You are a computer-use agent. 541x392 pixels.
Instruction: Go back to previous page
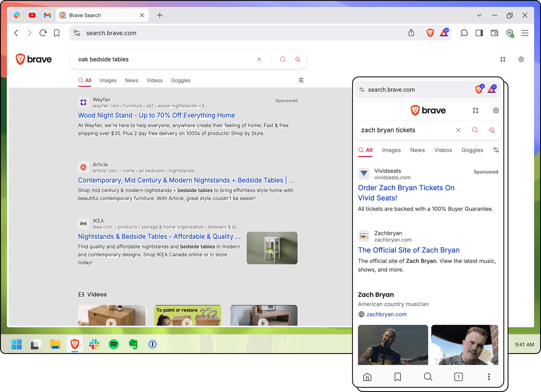pos(16,33)
